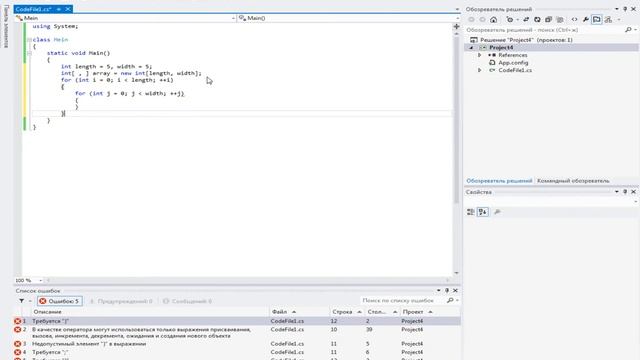Click the red error icon of error 1
Screen dimensions: 640x360
tap(18, 321)
